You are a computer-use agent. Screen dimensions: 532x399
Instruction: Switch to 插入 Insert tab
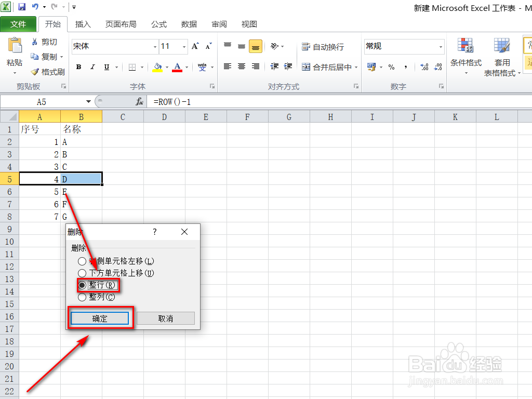[83, 24]
